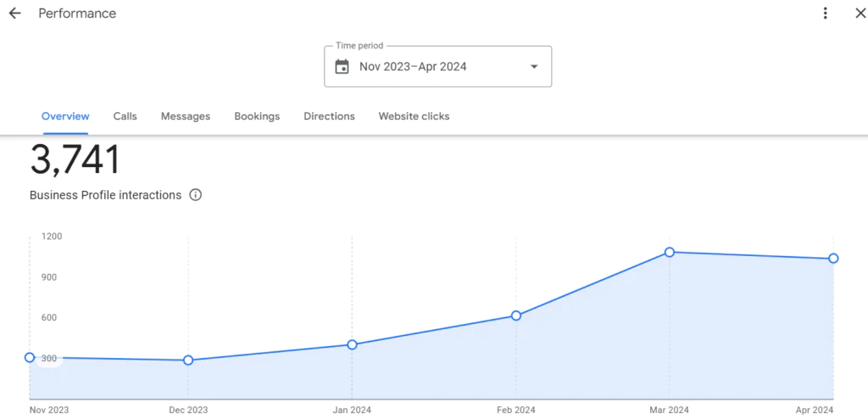Select the Apr 2024 chart data point
Screen dimensions: 868x419
point(833,259)
